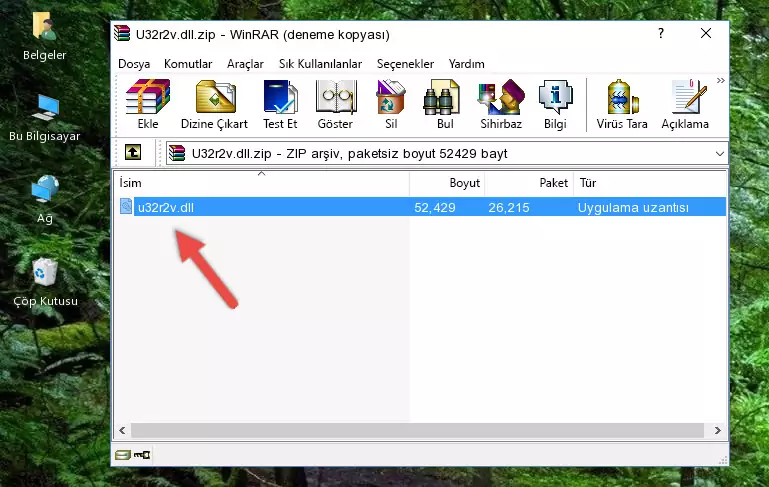The image size is (769, 487).
Task: Close the WinRAR window
Action: tap(706, 33)
